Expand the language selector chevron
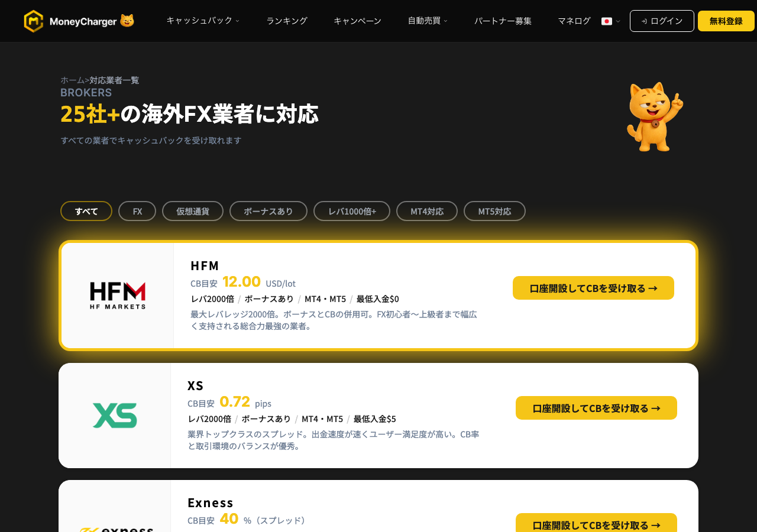 tap(618, 21)
